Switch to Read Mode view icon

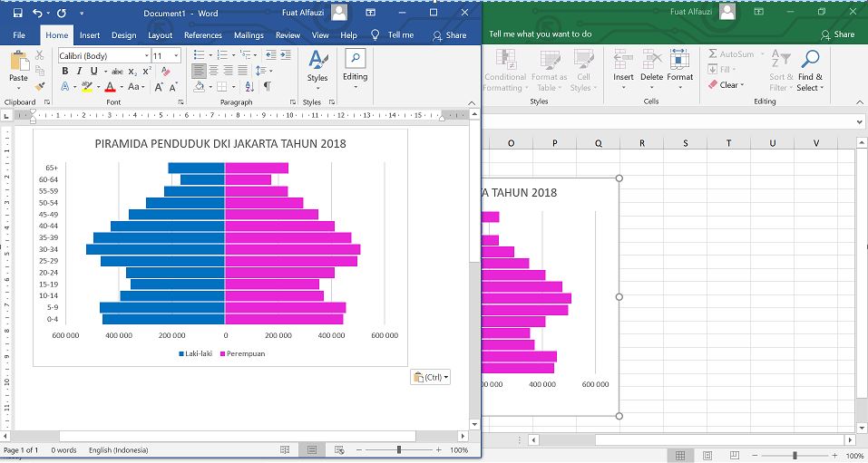click(x=285, y=449)
